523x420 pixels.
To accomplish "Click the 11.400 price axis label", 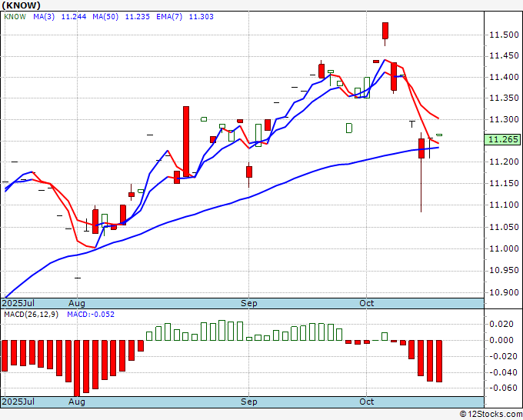I will click(x=504, y=77).
